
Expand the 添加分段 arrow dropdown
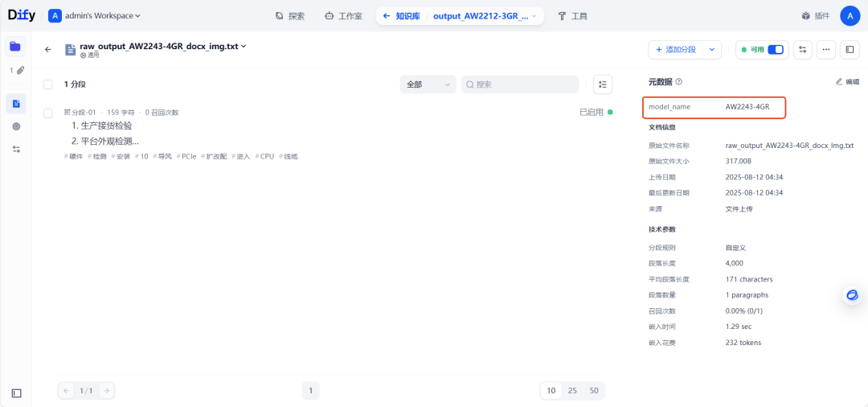click(x=712, y=49)
